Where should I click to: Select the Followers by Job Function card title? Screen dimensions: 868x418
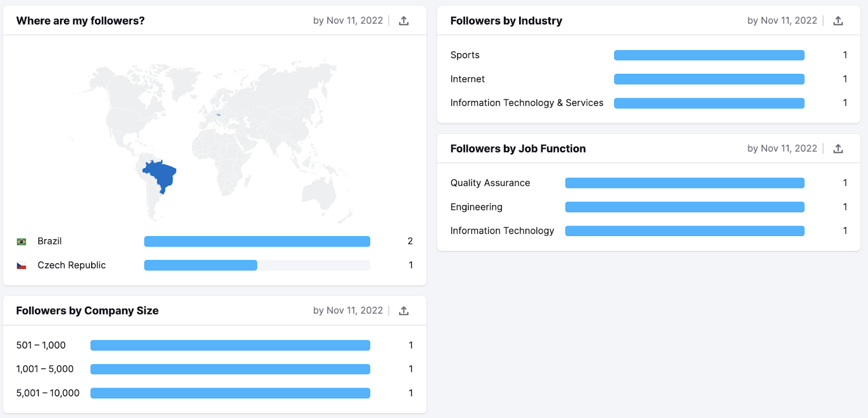point(518,148)
